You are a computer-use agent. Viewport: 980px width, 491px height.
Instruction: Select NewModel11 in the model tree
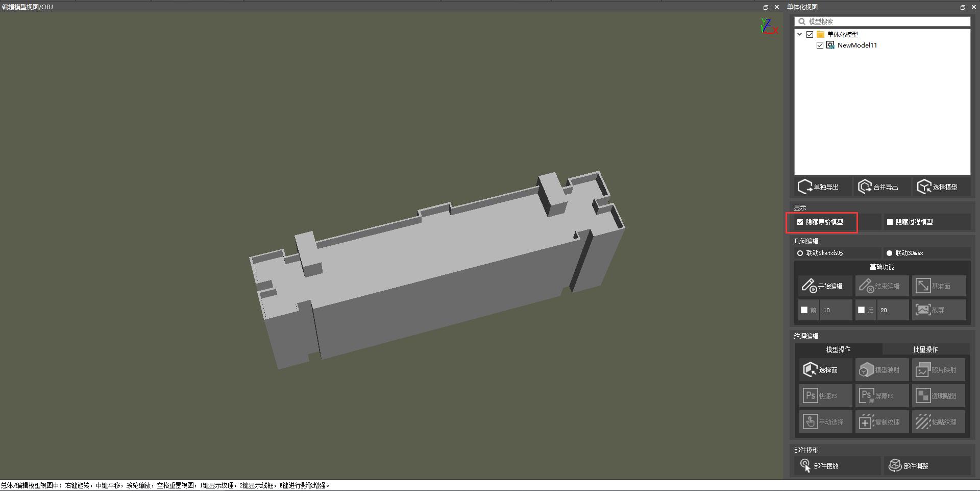(857, 45)
